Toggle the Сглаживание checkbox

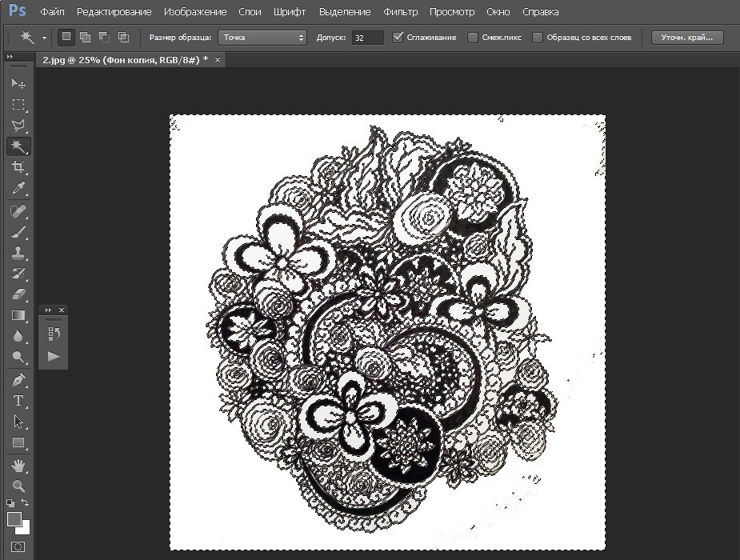[398, 38]
